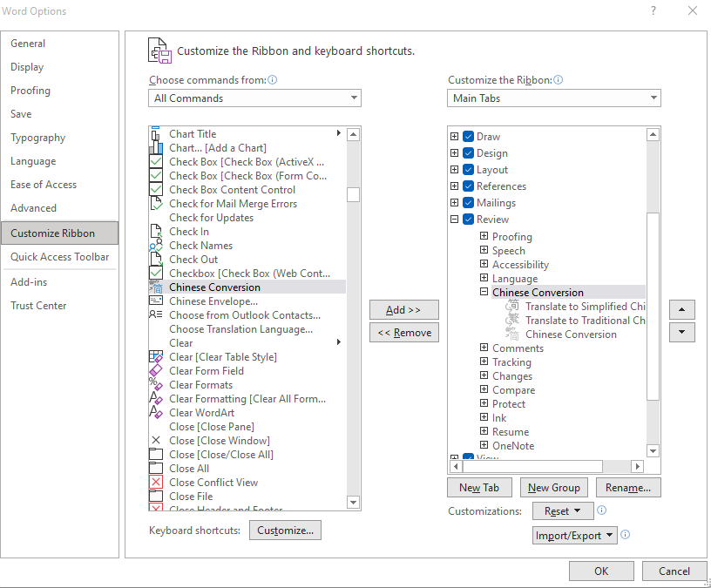Screen dimensions: 711x588
Task: Click the Chinese Envelope icon
Action: 156,301
